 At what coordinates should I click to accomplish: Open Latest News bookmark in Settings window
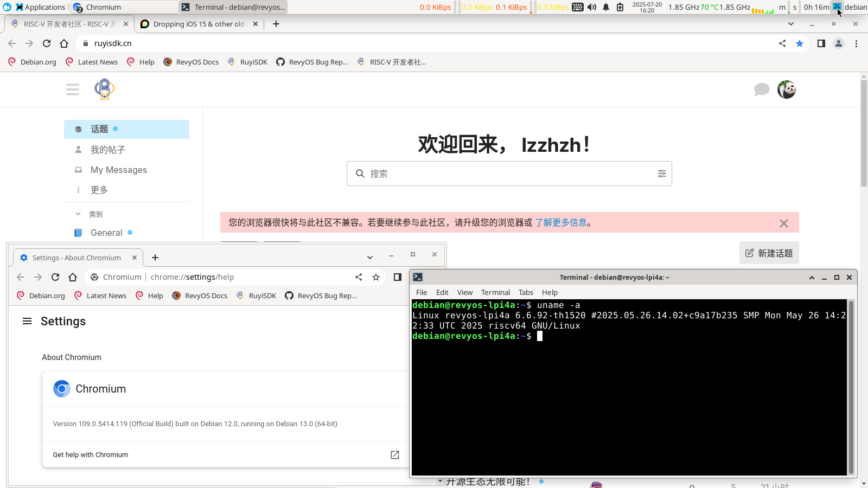pos(100,296)
